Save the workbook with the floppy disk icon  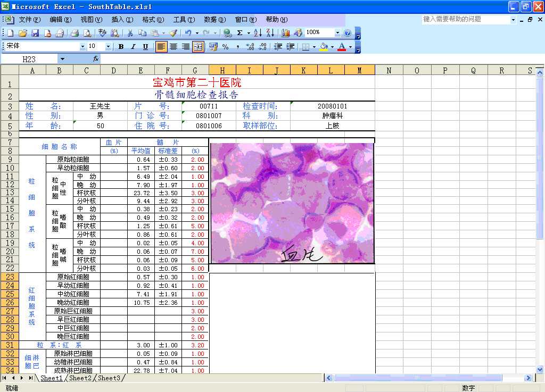[35, 33]
